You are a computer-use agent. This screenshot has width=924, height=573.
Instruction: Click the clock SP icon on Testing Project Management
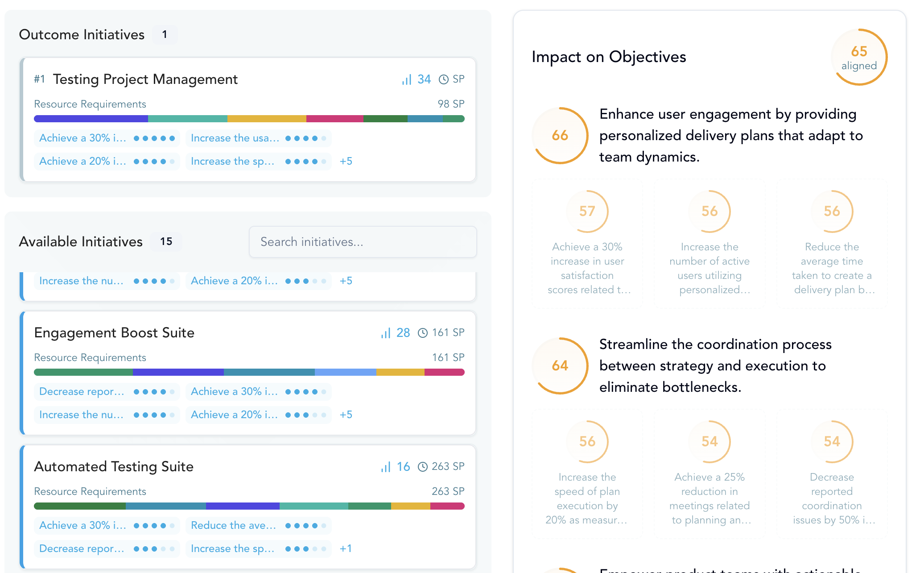(x=443, y=79)
